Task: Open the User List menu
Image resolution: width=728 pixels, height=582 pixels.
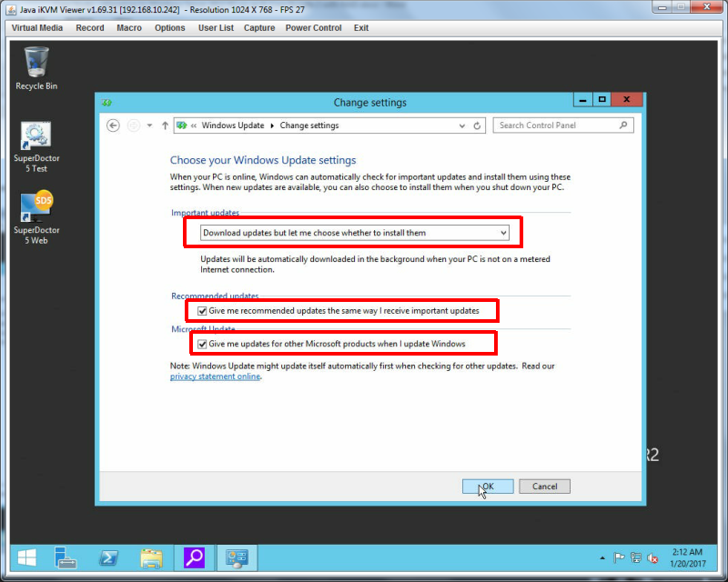Action: tap(216, 28)
